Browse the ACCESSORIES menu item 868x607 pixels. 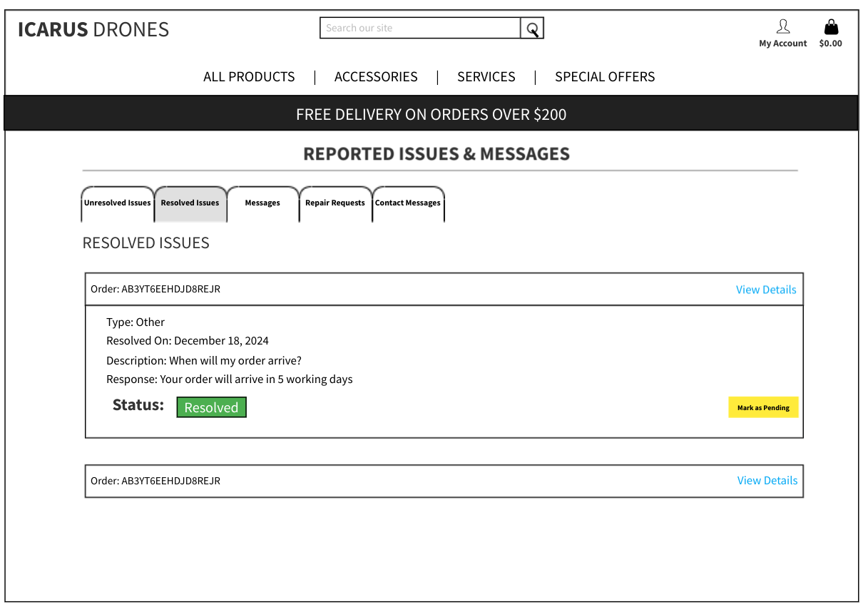[x=376, y=76]
